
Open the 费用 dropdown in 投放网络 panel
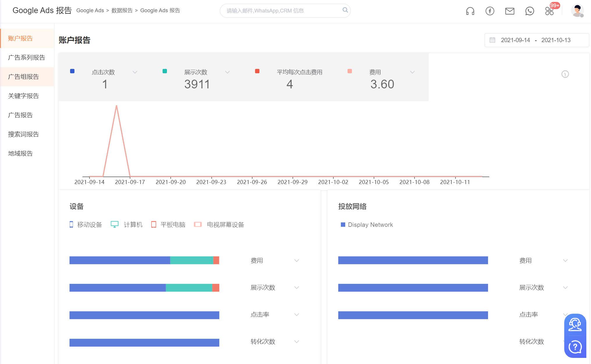[x=565, y=260]
